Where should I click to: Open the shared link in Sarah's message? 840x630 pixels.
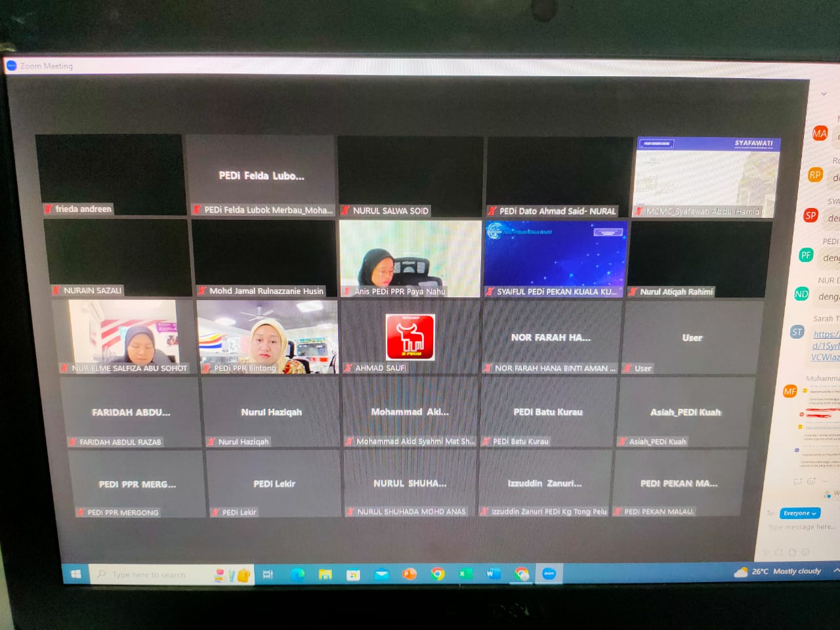tap(826, 345)
